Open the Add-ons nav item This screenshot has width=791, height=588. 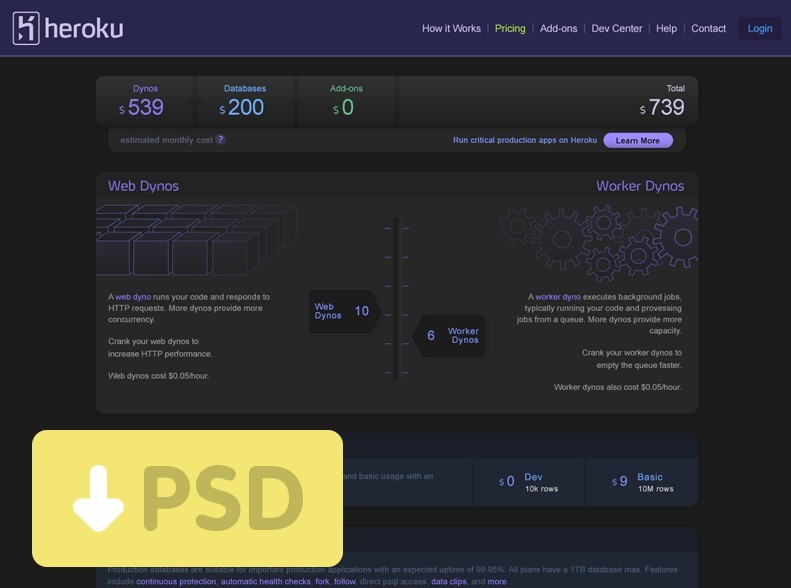[x=558, y=29]
